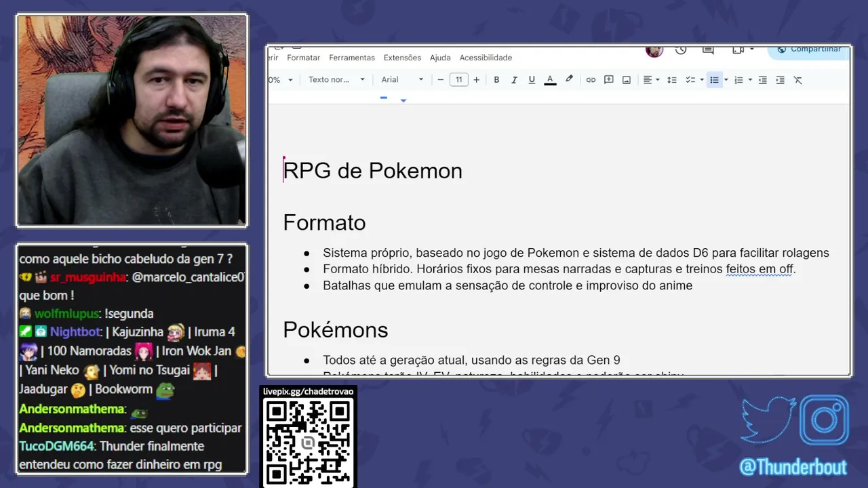
Task: Expand the bulleted list style arrow
Action: click(726, 80)
